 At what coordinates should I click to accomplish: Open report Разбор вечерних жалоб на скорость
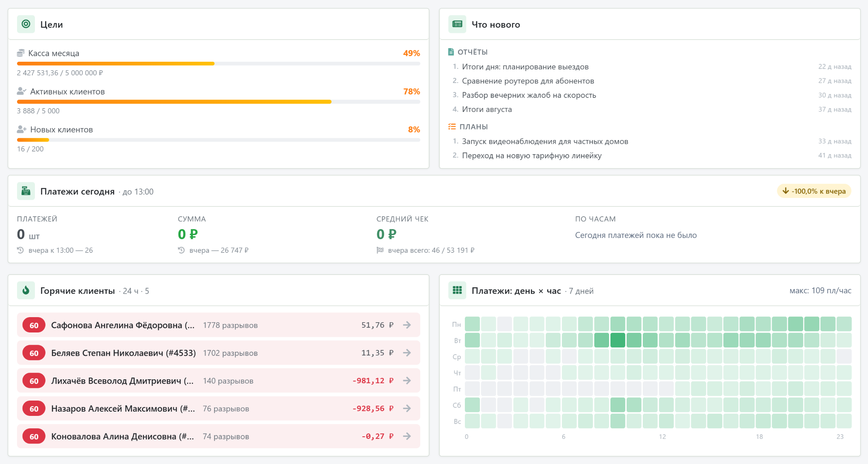click(x=529, y=95)
